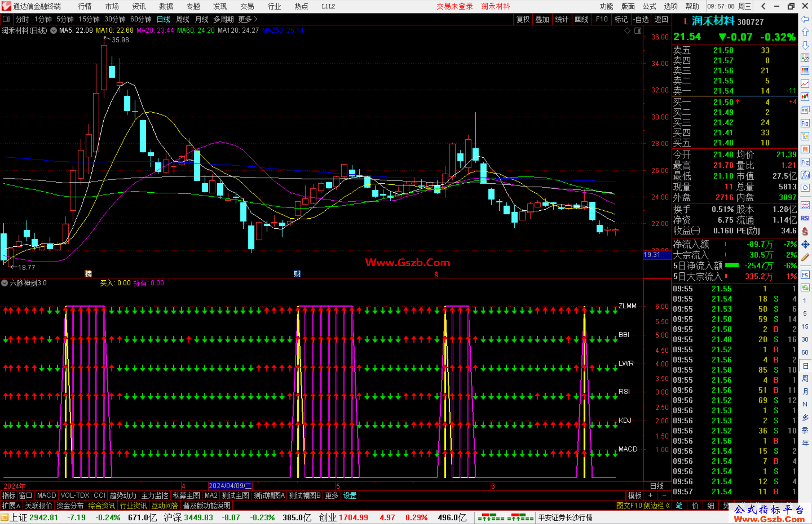The height and width of the screenshot is (524, 812).
Task: Click the 返回 return button
Action: click(x=661, y=19)
